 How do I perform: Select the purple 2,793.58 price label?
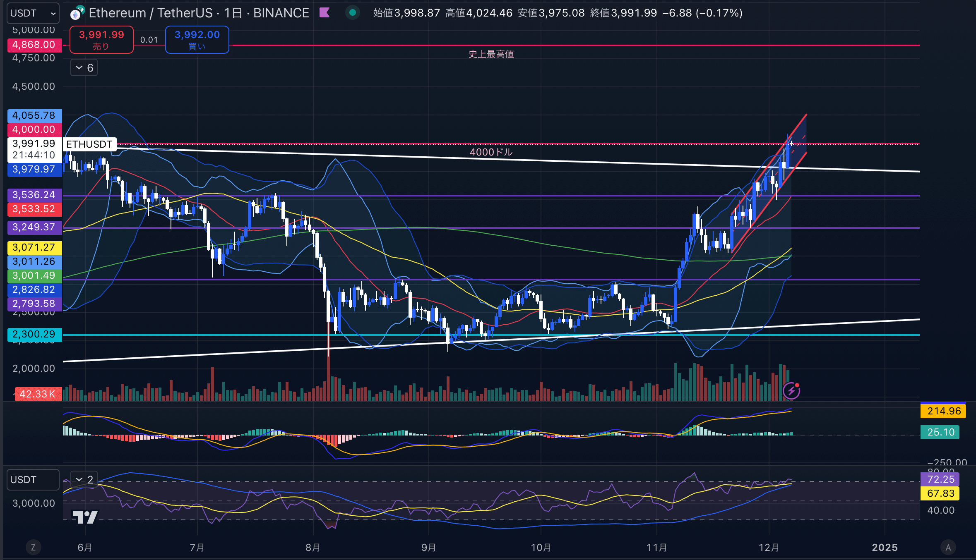pos(35,304)
